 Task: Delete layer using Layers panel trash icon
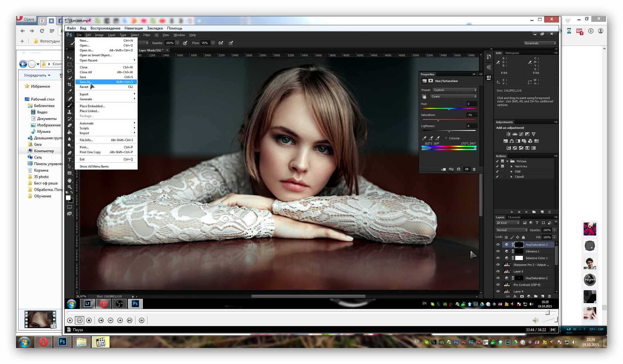(x=549, y=296)
